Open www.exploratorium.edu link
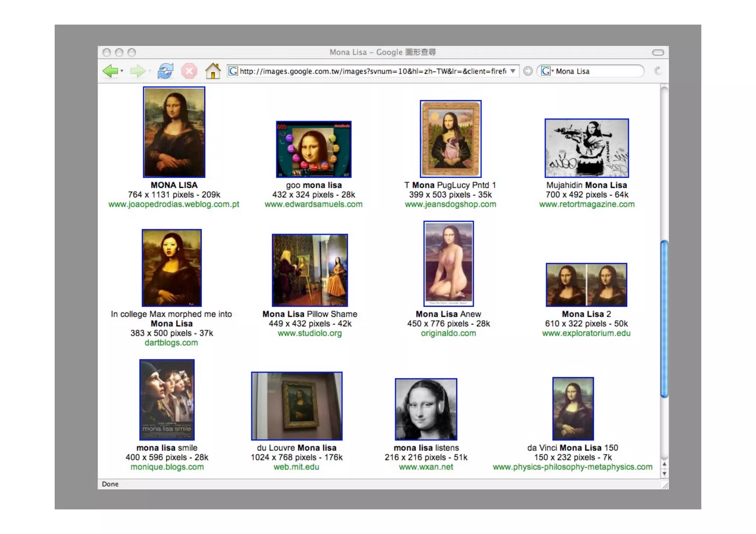 pos(586,333)
